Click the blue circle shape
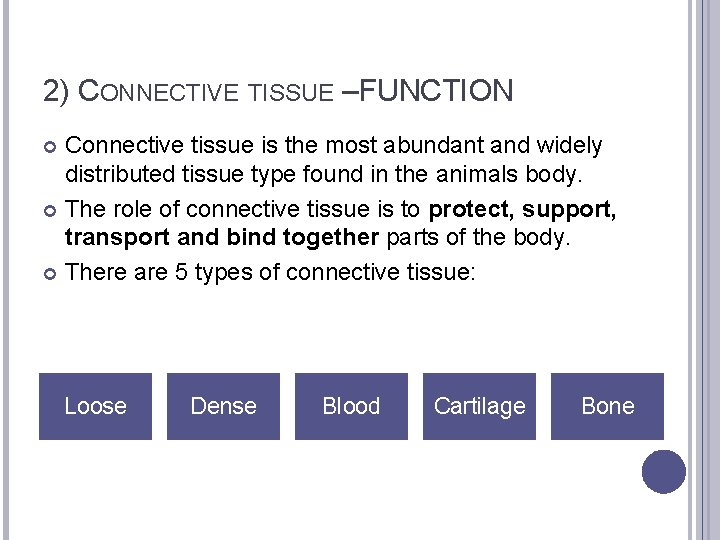 click(663, 472)
